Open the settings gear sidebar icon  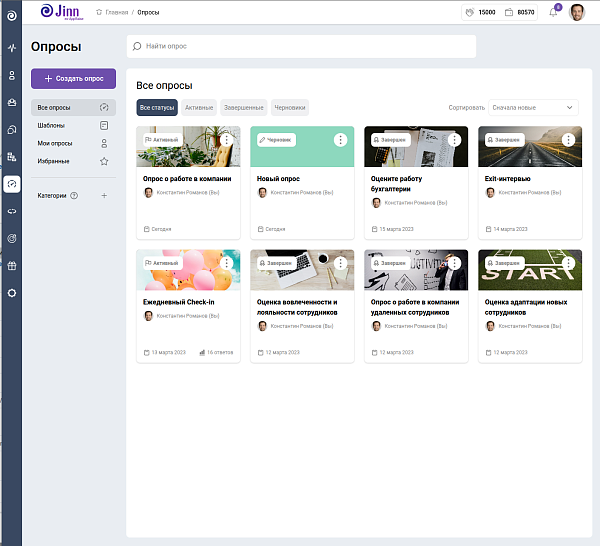click(12, 293)
